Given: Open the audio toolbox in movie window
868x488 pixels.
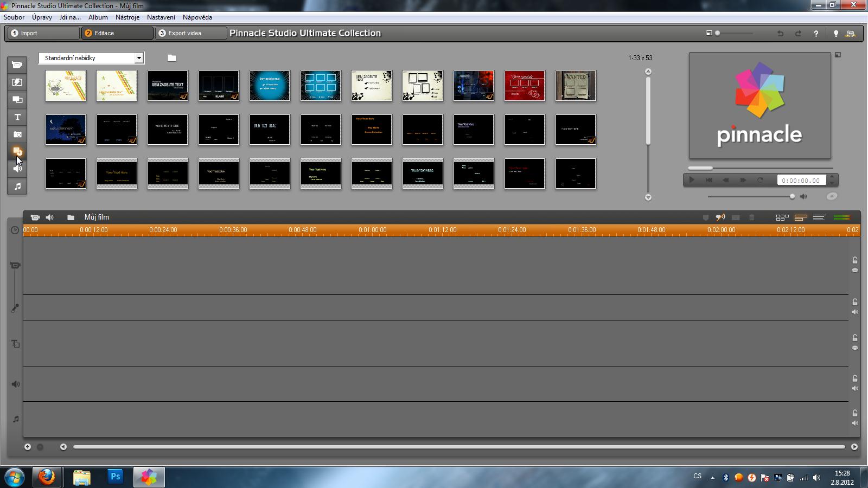Looking at the screenshot, I should pos(49,217).
